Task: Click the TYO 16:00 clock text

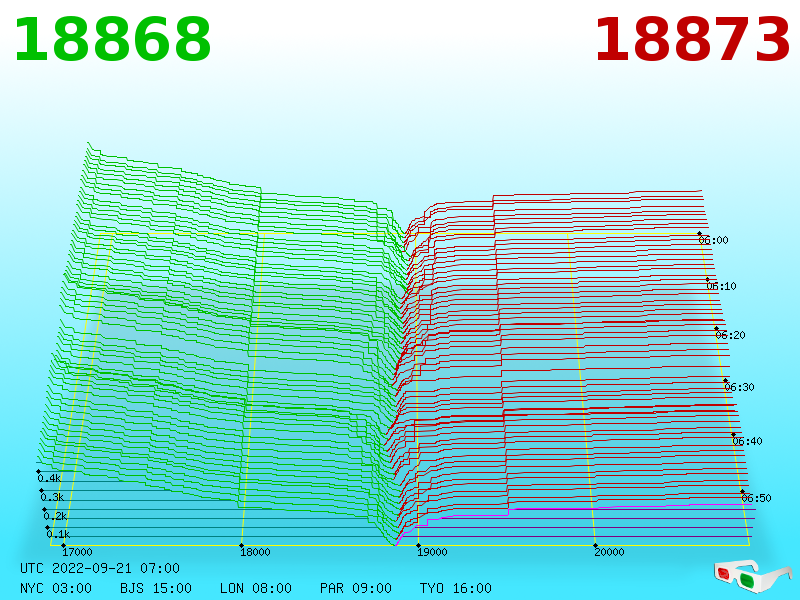Action: (x=456, y=588)
